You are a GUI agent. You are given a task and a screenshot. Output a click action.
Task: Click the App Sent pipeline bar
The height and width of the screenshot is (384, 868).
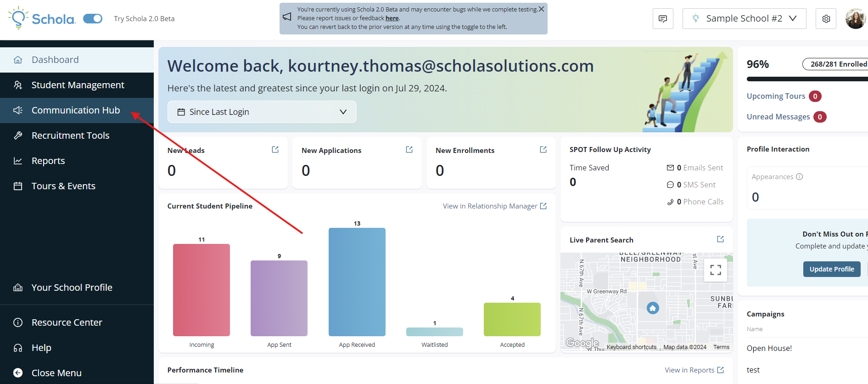pos(279,298)
